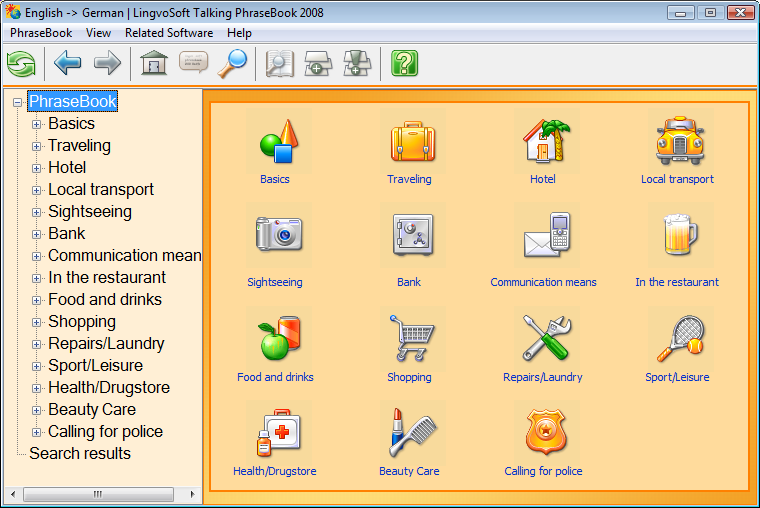Click the book with magnifier toolbar icon
The image size is (760, 508).
[280, 64]
